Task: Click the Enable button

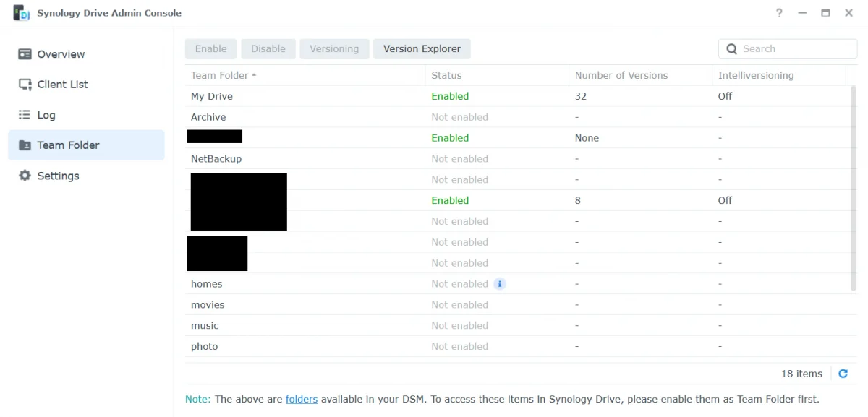Action: coord(210,48)
